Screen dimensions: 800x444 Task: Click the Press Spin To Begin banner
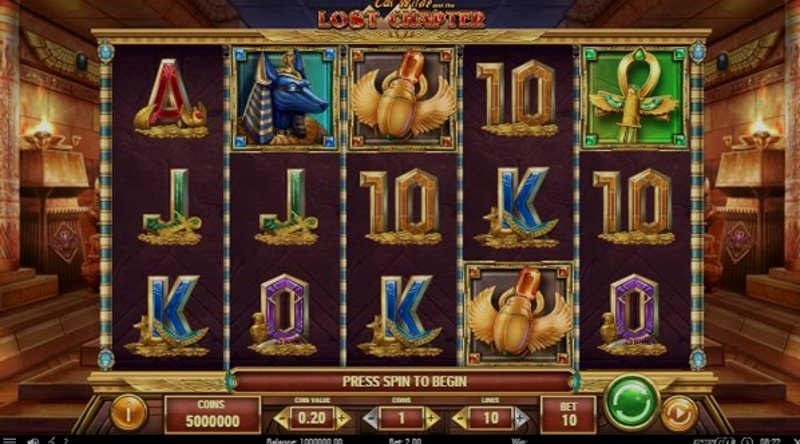click(x=404, y=382)
